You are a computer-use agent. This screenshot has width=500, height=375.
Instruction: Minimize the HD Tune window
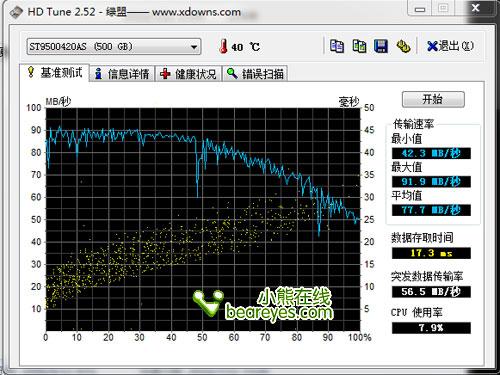pyautogui.click(x=420, y=9)
